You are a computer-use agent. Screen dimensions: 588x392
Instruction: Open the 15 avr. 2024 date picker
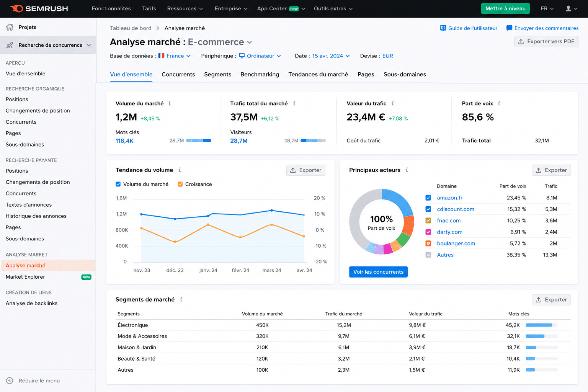pos(331,56)
